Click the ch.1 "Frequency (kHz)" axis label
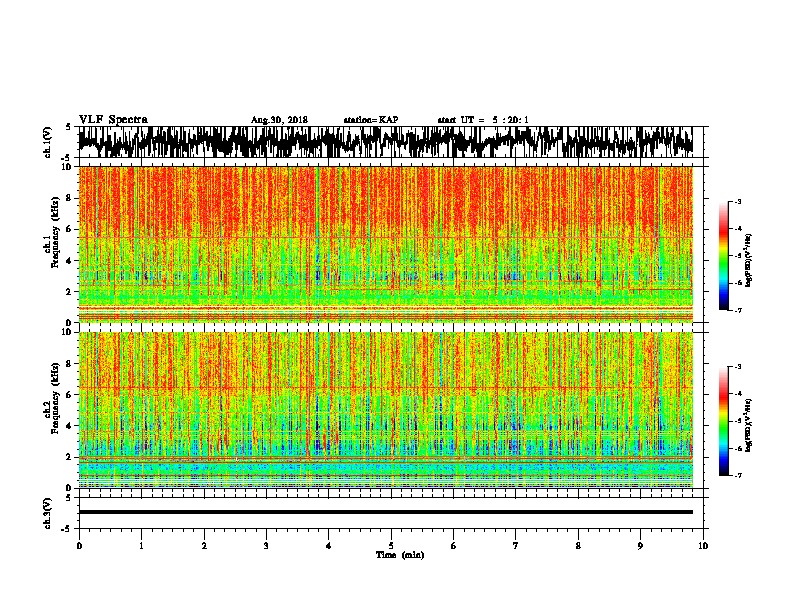 click(x=55, y=232)
